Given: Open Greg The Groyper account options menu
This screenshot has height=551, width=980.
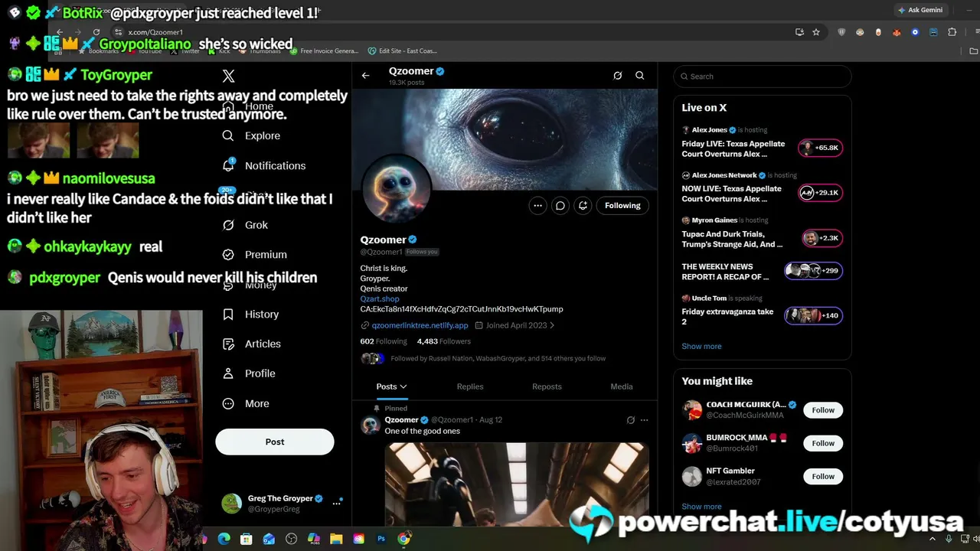Looking at the screenshot, I should [336, 503].
